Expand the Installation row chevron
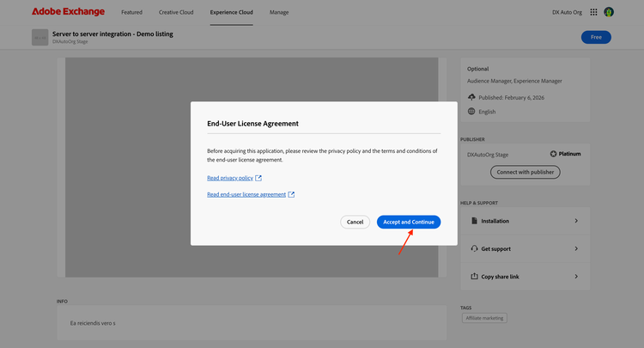 pos(576,221)
